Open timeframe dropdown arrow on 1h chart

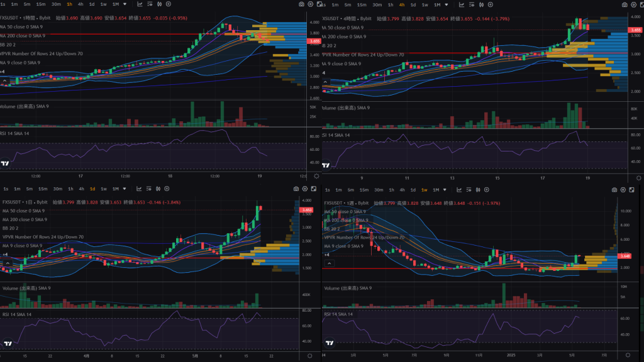tap(125, 4)
